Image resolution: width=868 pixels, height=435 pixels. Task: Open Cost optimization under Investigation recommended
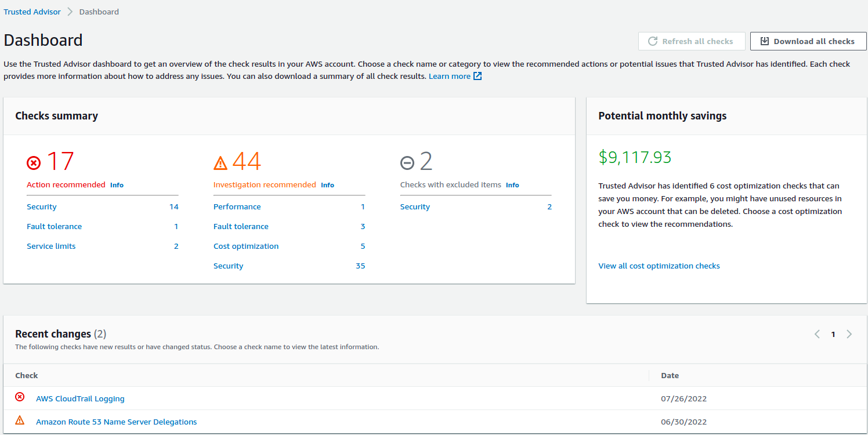246,246
